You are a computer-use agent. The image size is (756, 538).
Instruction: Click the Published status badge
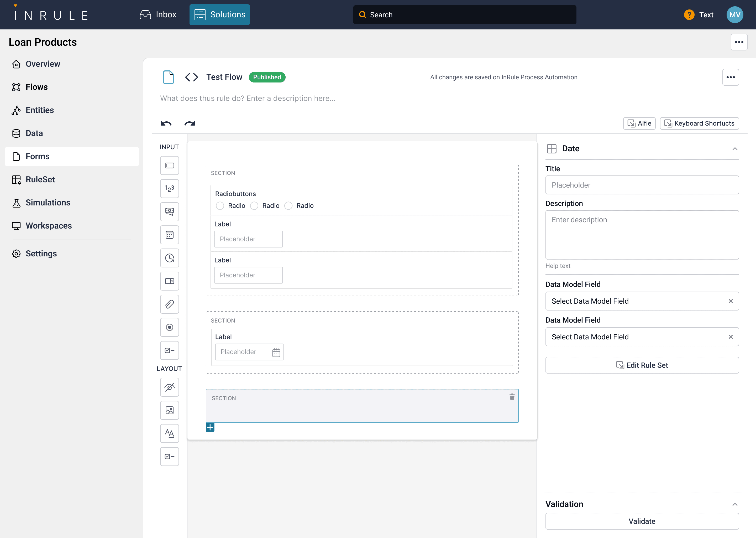(267, 77)
